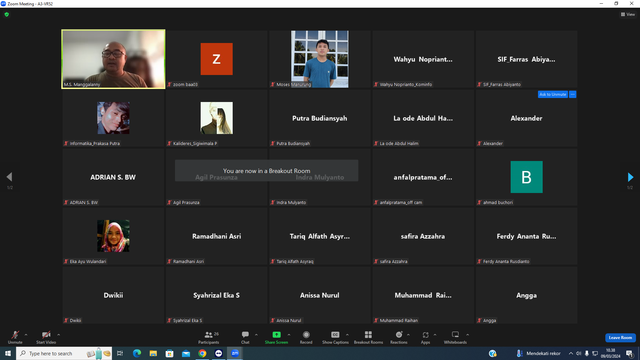Open Windows Start menu

tap(8, 353)
